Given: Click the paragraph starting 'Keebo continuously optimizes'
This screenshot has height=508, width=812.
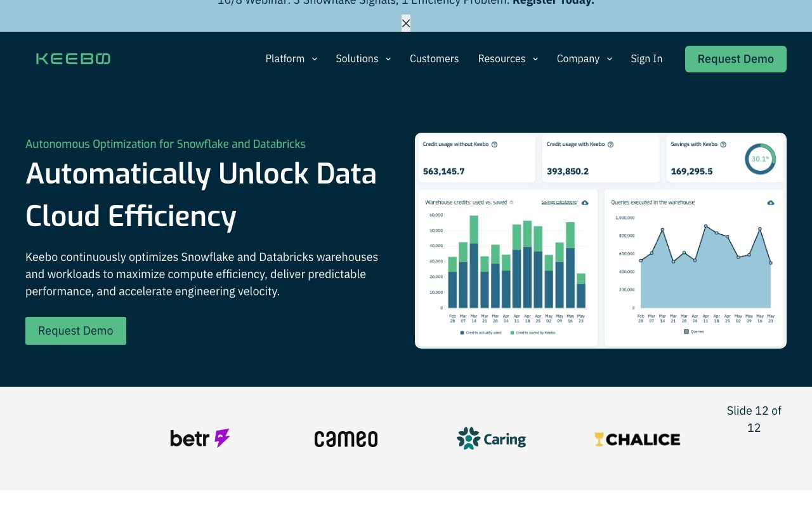Looking at the screenshot, I should pyautogui.click(x=202, y=274).
